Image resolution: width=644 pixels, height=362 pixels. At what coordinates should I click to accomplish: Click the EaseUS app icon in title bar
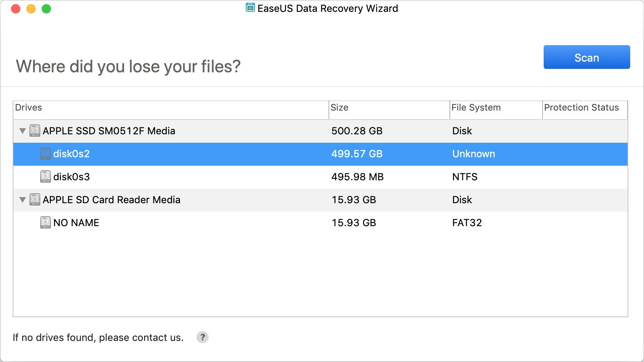[250, 8]
